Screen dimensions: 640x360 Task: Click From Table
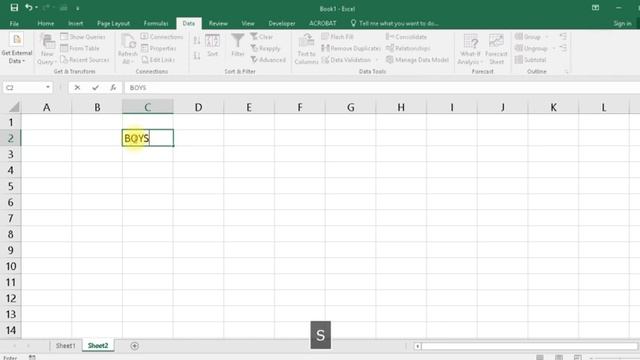click(80, 48)
